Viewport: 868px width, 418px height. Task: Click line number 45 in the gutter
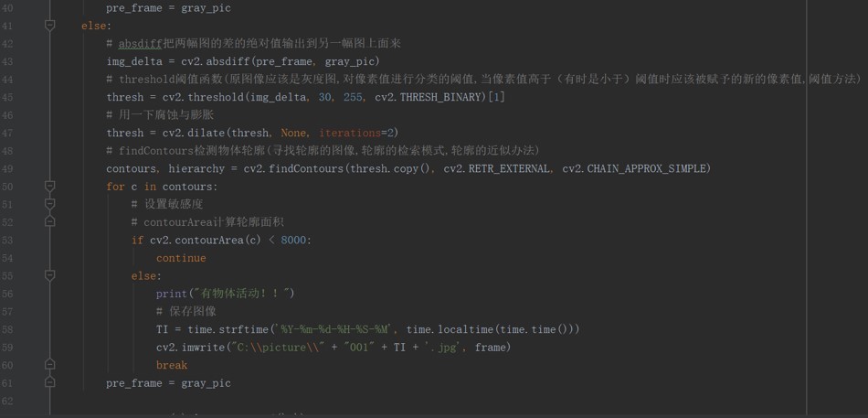(x=7, y=97)
